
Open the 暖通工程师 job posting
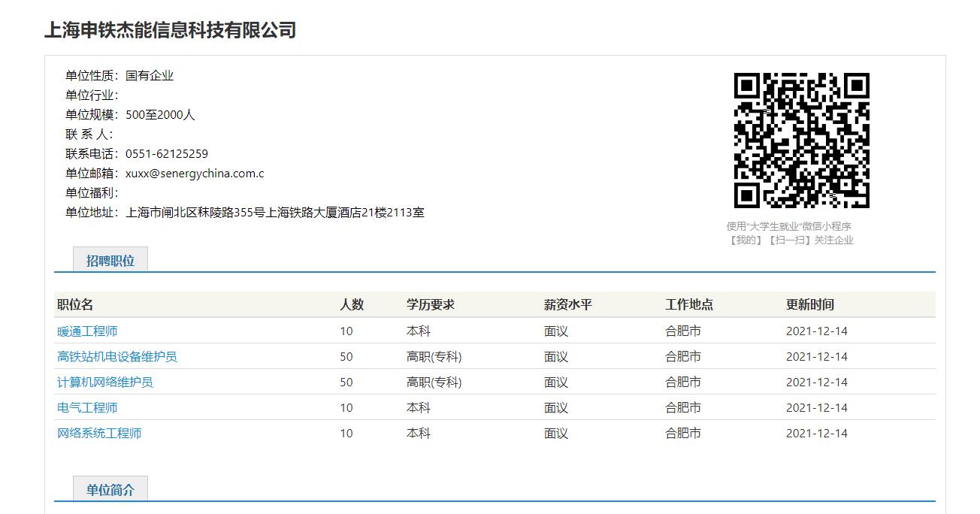click(x=87, y=331)
